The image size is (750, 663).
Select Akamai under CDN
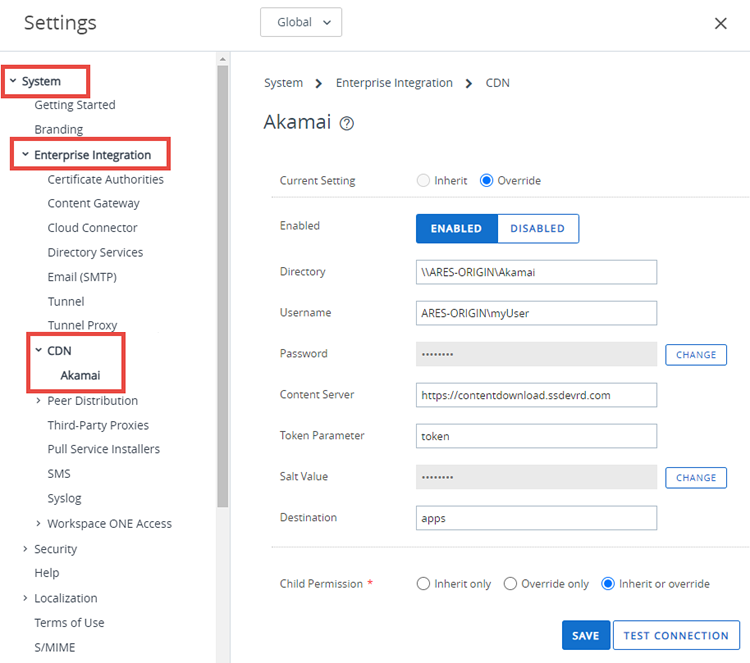coord(80,376)
